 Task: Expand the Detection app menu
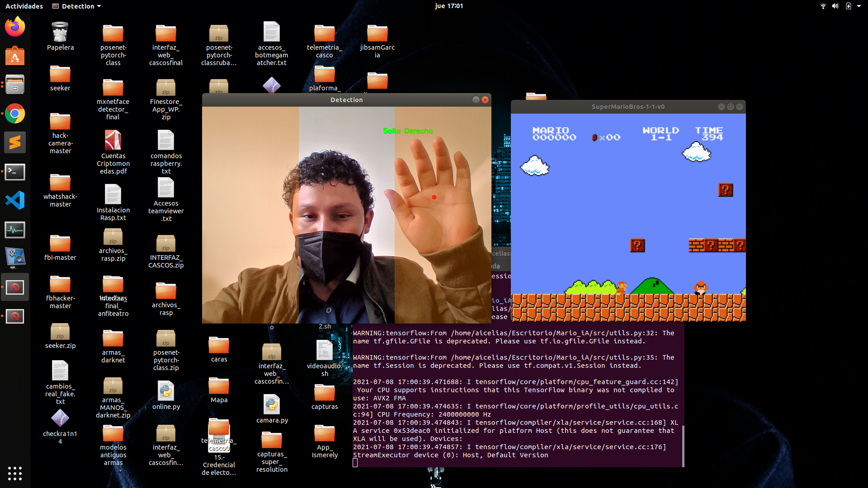[77, 6]
